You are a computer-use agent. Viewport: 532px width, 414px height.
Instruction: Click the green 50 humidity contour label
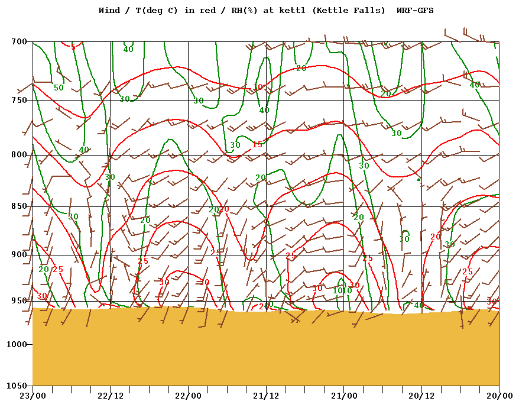(59, 88)
